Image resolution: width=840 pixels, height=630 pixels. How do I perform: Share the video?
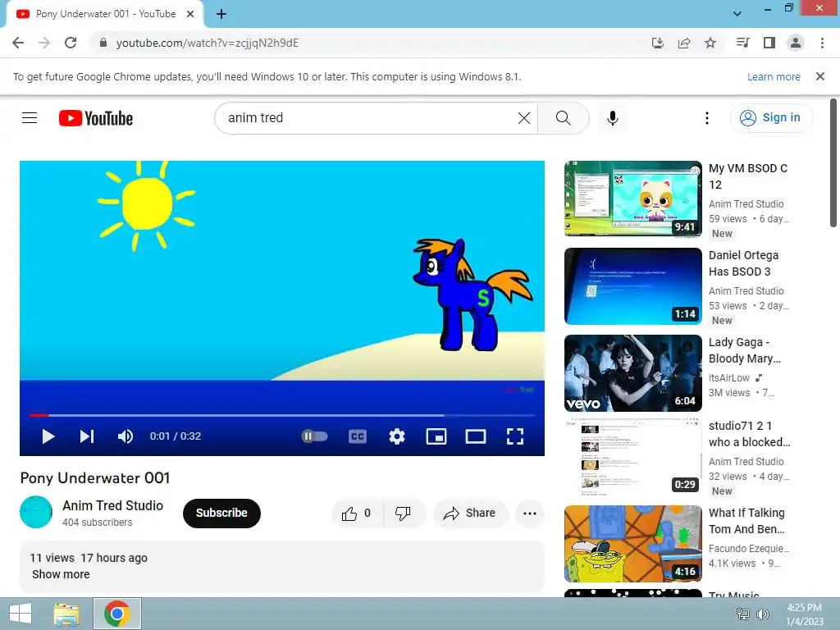coord(469,514)
